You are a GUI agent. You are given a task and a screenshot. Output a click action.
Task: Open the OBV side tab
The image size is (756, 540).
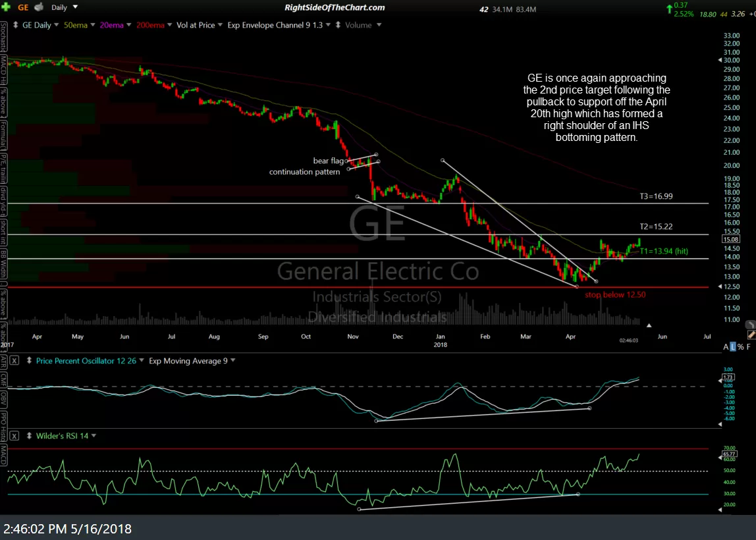click(x=3, y=398)
